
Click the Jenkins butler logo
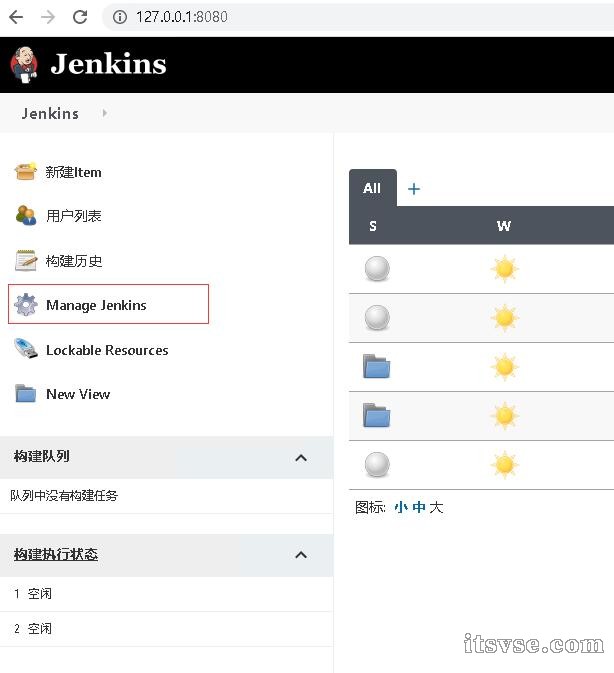pos(24,65)
